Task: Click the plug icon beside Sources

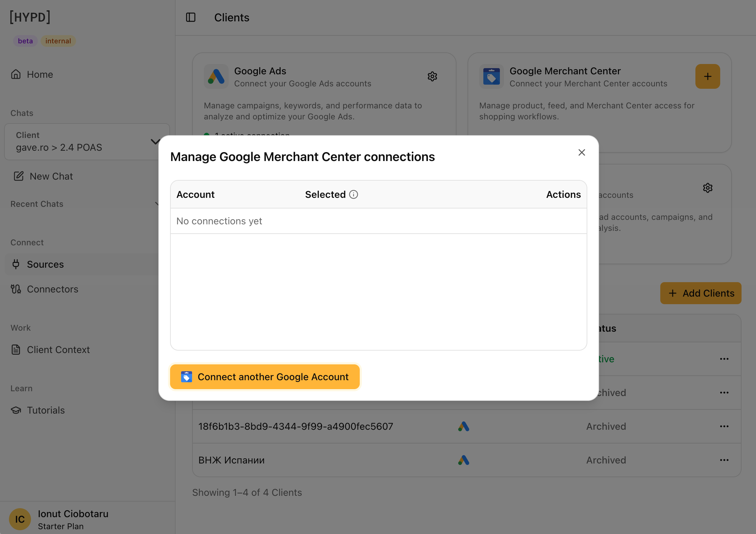Action: pyautogui.click(x=16, y=264)
